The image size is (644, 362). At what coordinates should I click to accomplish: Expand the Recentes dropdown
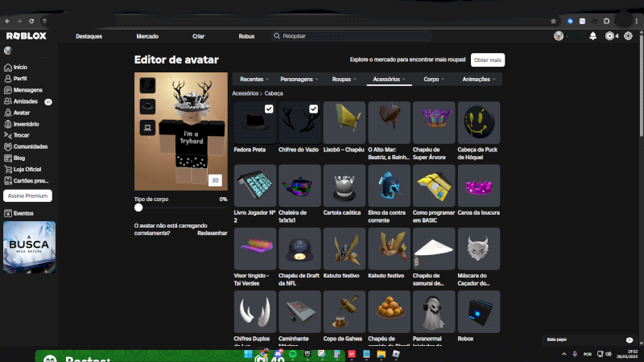254,79
